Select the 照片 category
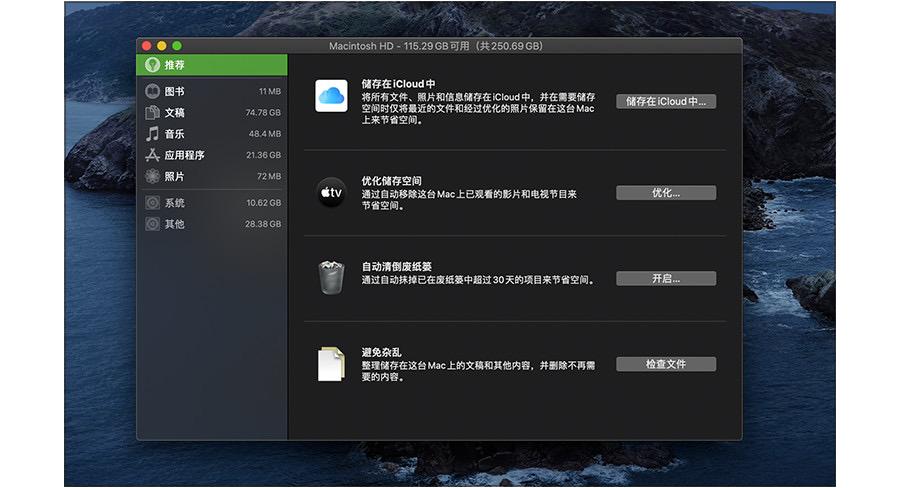Screen dimensions: 900x488 tap(212, 176)
